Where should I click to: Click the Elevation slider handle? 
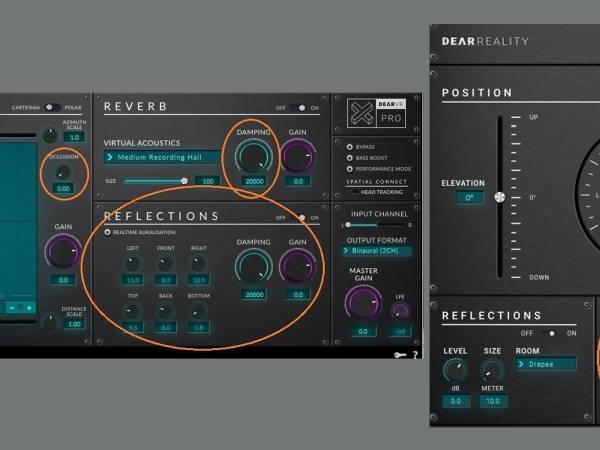click(x=499, y=197)
